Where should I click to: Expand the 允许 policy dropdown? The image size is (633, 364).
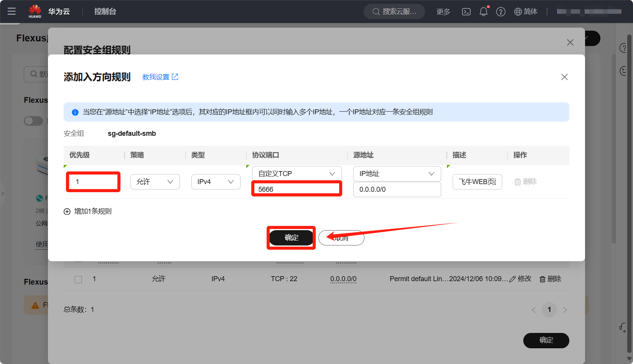[155, 182]
